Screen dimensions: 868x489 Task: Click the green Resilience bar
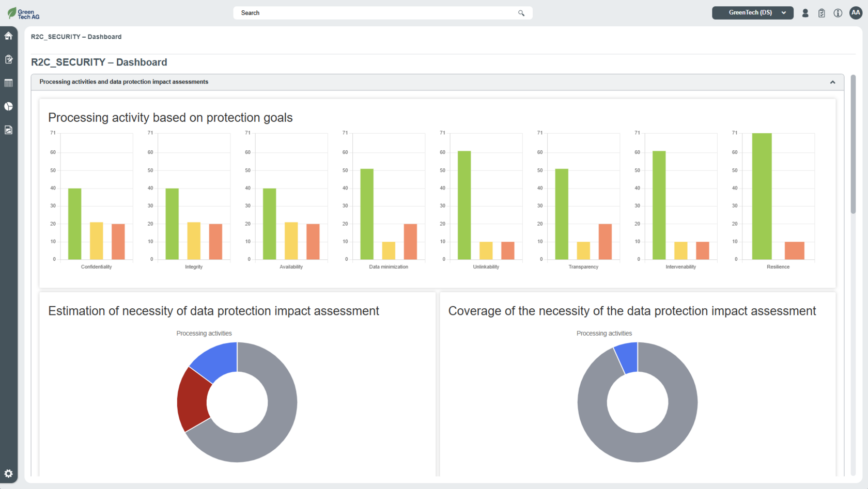[762, 196]
